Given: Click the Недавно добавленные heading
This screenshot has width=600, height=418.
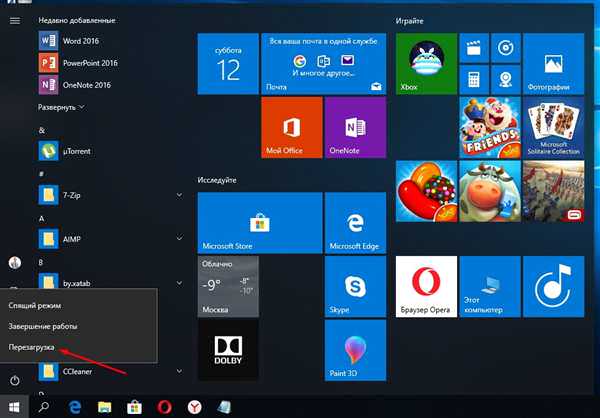Looking at the screenshot, I should 77,20.
